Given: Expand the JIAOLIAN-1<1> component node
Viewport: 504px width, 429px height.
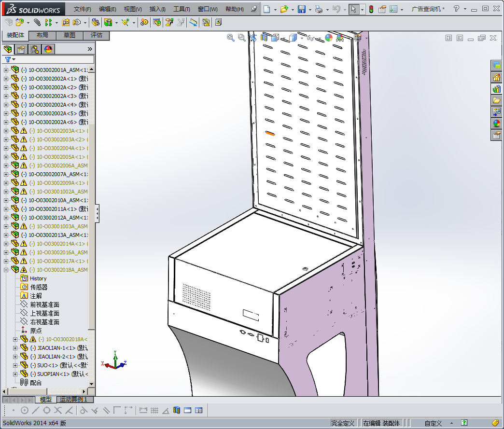Looking at the screenshot, I should pyautogui.click(x=15, y=348).
